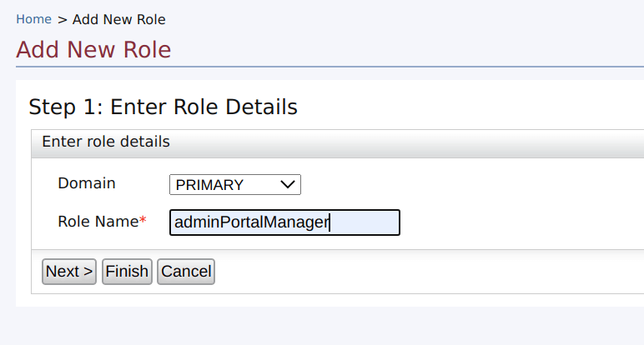Click the Home breadcrumb link
644x345 pixels.
pos(33,19)
